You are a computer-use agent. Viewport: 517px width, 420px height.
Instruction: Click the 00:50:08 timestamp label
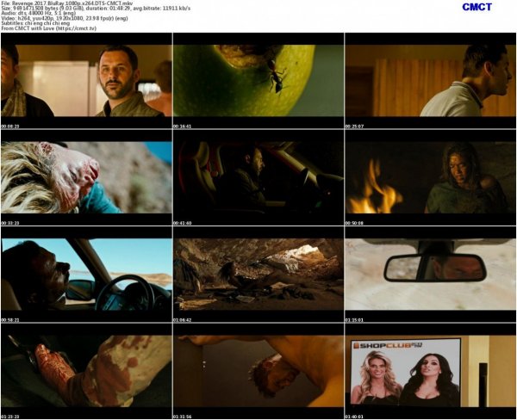pyautogui.click(x=354, y=224)
